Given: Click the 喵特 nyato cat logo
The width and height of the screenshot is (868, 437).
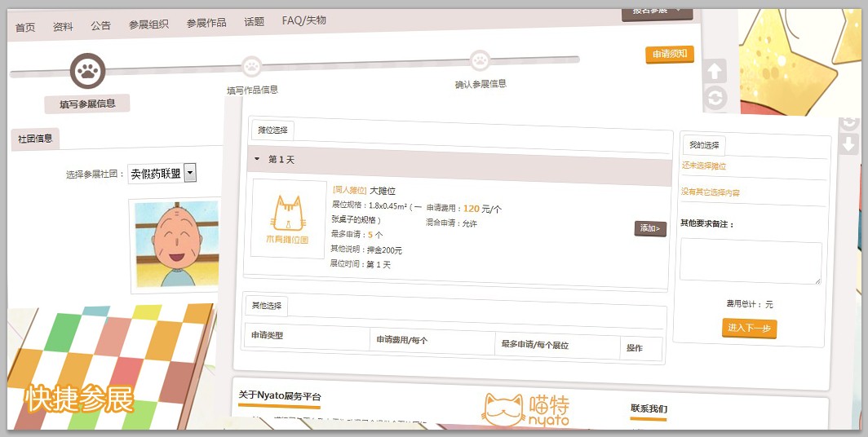Looking at the screenshot, I should tap(525, 410).
